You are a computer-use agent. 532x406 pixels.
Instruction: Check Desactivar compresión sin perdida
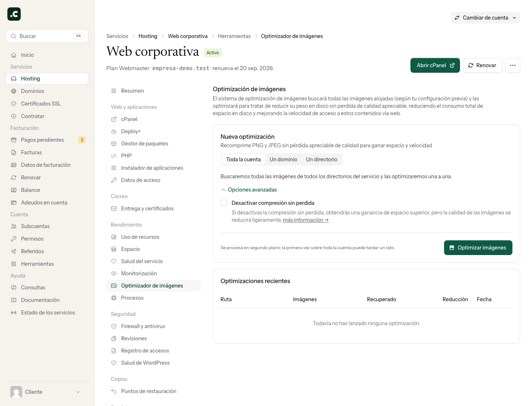coord(224,203)
